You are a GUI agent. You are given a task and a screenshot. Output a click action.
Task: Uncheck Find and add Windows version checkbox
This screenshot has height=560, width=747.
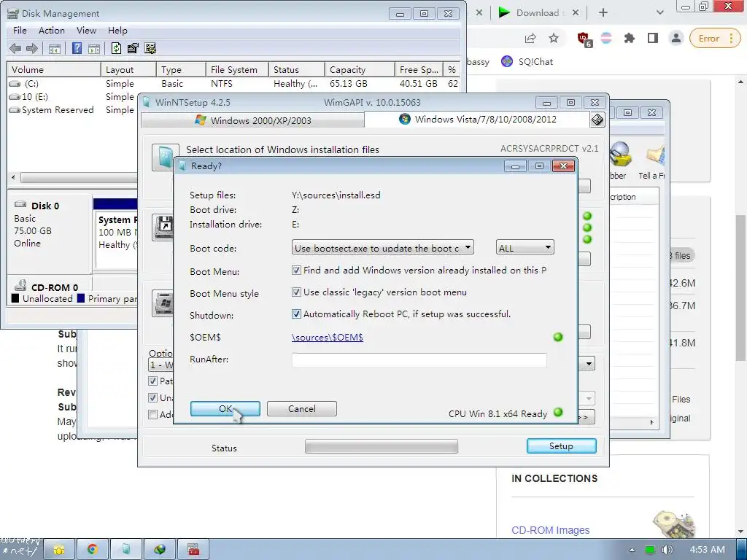pos(296,270)
